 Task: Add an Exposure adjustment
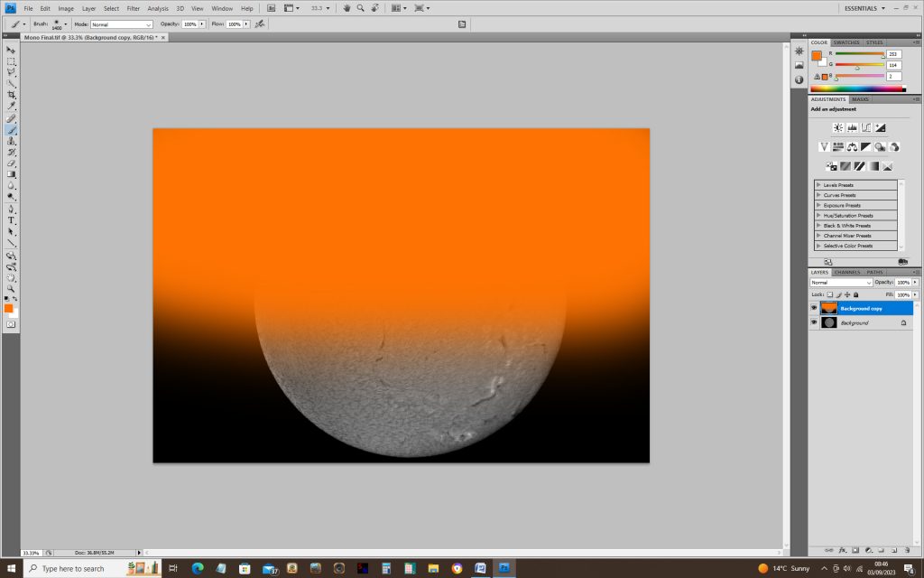[881, 127]
